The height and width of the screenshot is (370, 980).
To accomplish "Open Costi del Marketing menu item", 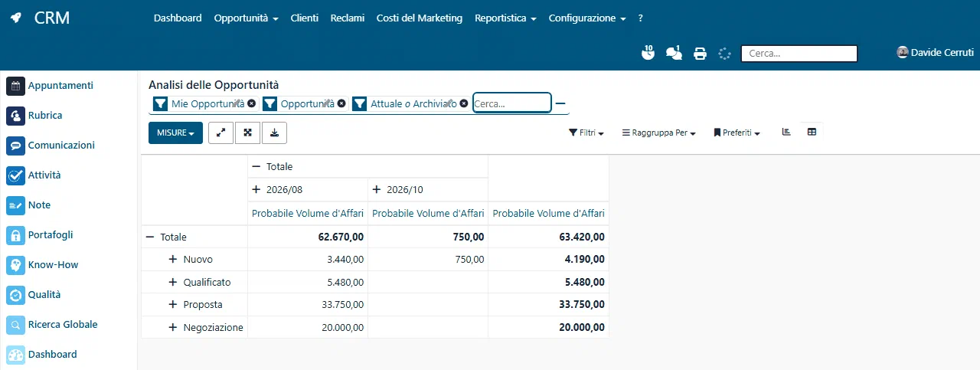I will click(x=420, y=18).
